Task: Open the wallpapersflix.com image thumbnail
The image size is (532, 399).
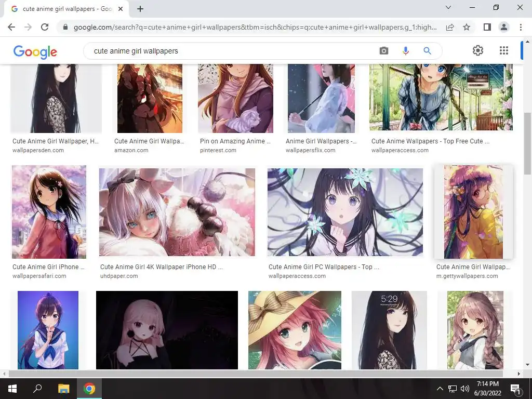Action: click(x=321, y=98)
